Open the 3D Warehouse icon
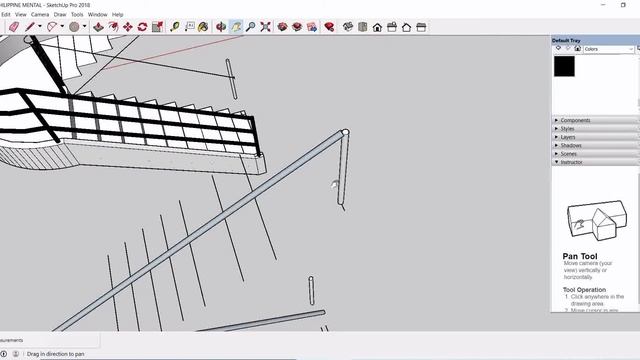Viewport: 640px width, 360px height. pos(282,27)
